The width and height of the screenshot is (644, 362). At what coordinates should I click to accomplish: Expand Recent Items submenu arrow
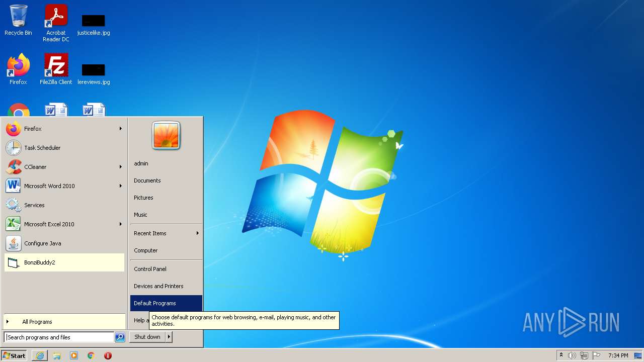point(198,233)
